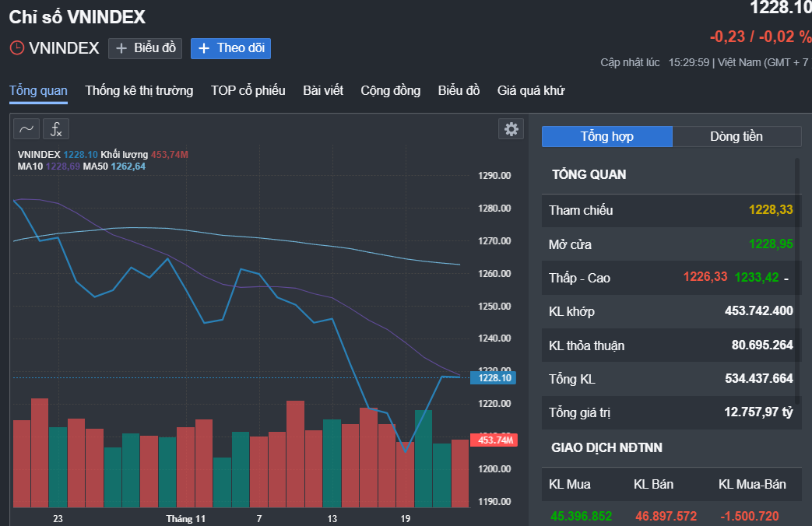Click the plus icon in Biểu đồ button
The image size is (812, 526).
(121, 48)
